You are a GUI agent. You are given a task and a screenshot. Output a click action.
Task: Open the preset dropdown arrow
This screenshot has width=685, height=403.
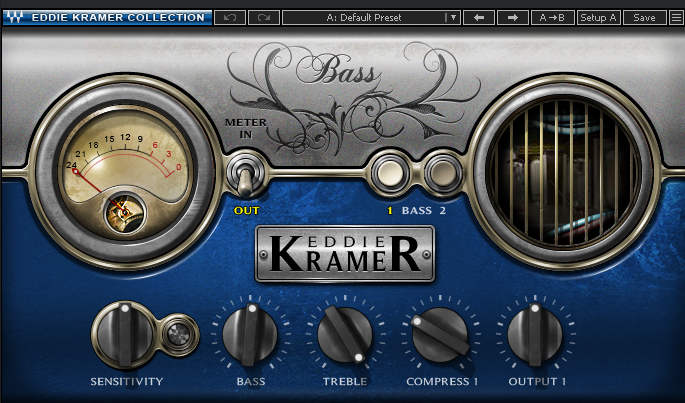(x=453, y=17)
